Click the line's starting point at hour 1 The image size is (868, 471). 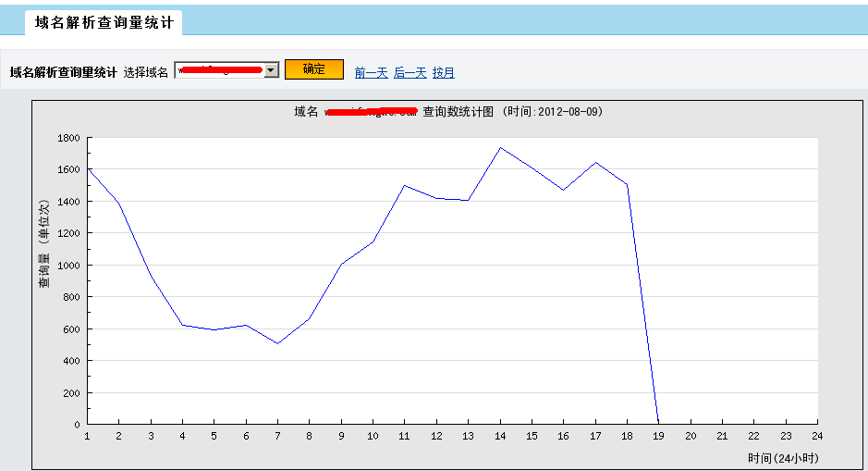(88, 169)
